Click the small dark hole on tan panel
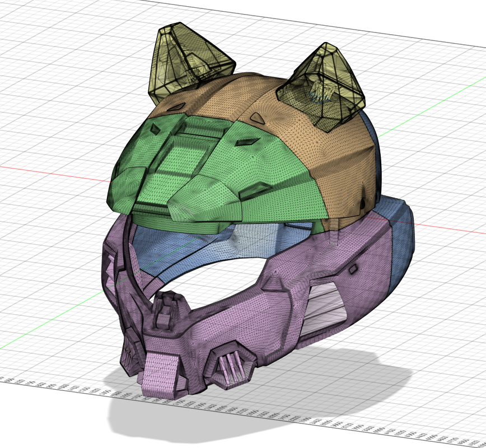The width and height of the screenshot is (486, 448). [x=363, y=200]
